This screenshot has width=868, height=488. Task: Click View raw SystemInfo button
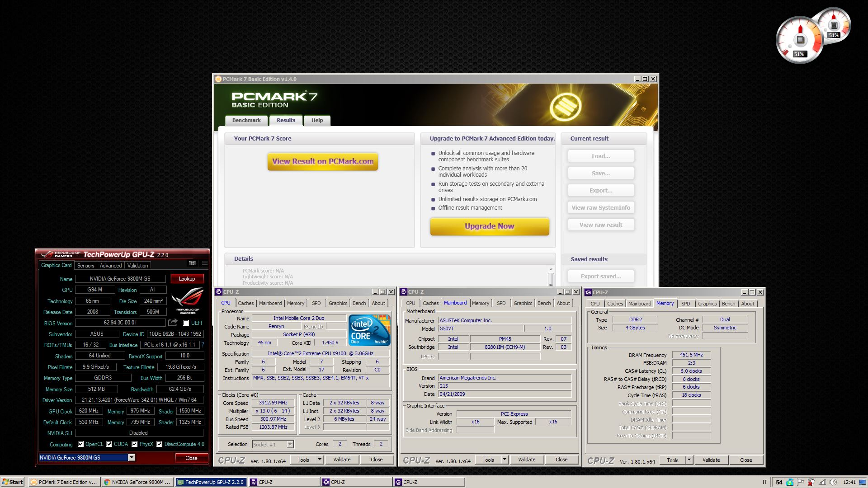point(601,207)
